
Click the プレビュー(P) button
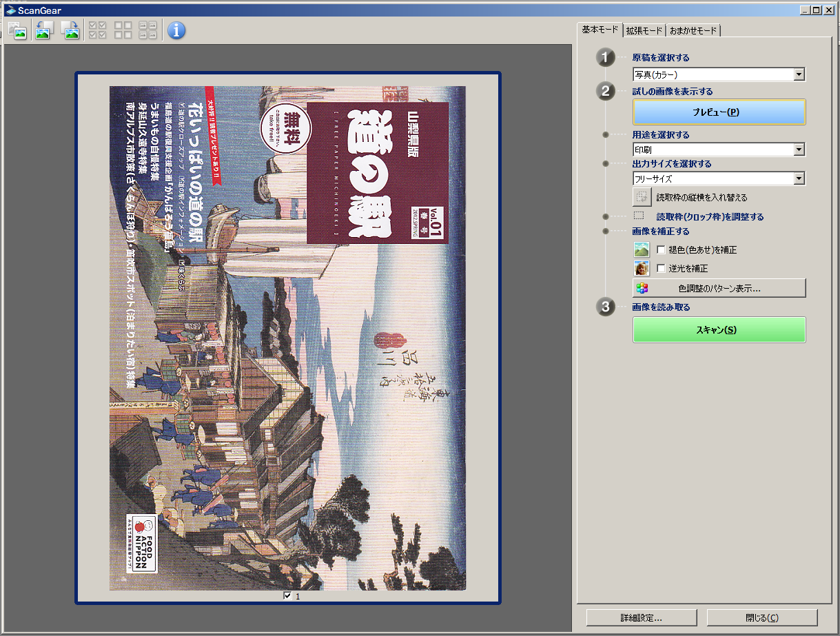(719, 112)
